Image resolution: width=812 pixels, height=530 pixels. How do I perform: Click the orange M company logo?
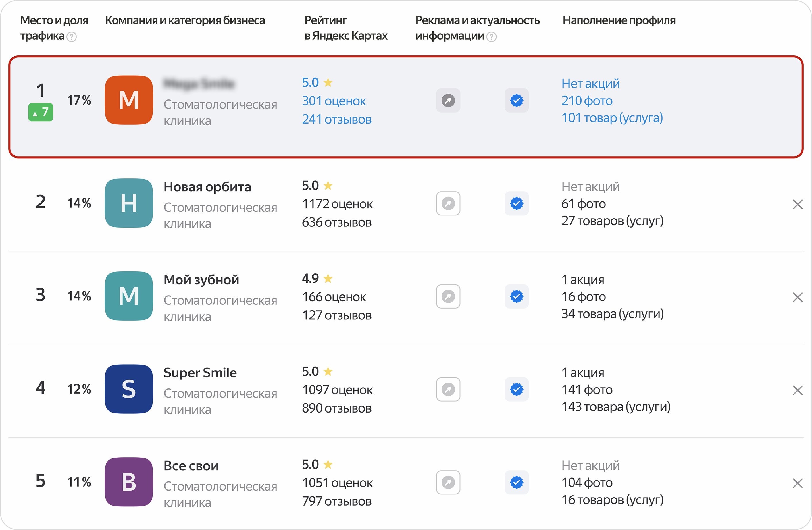tap(129, 100)
